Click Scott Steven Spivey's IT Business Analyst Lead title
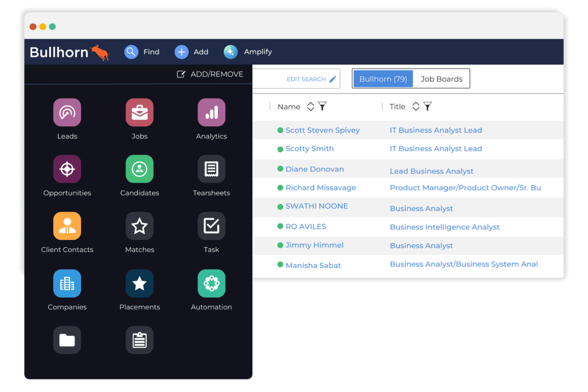 436,130
